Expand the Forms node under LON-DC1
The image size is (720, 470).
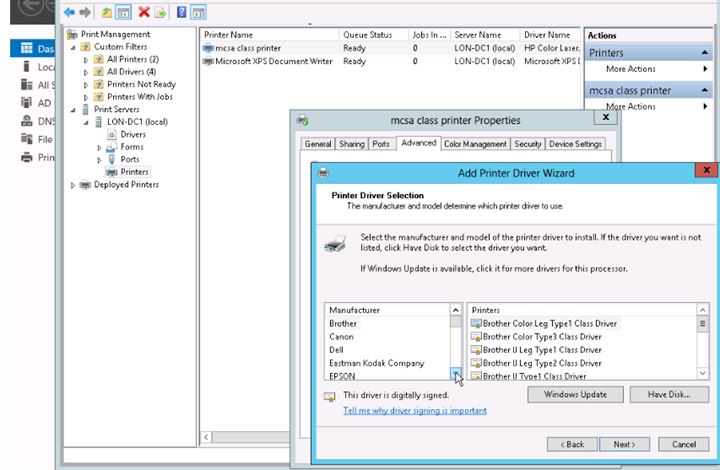pos(99,147)
